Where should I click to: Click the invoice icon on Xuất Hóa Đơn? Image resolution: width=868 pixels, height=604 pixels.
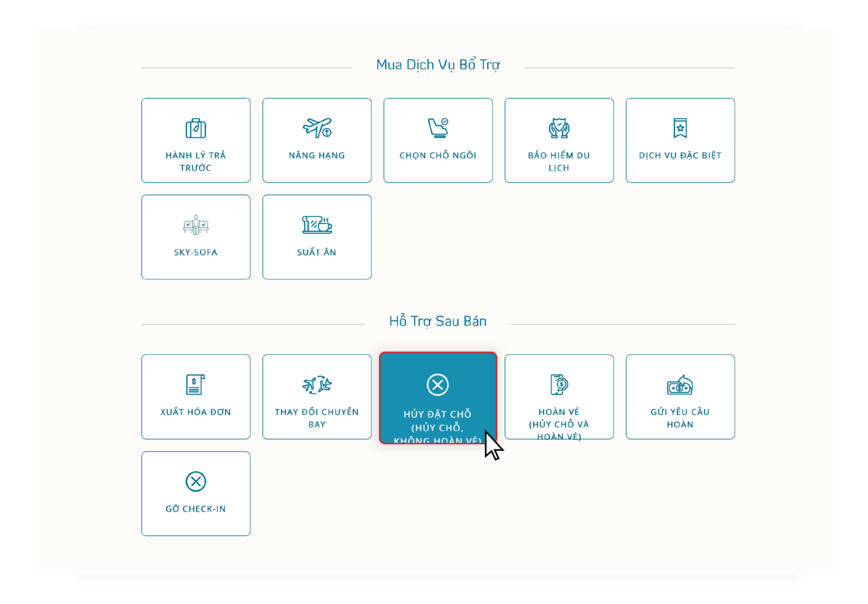tap(196, 383)
